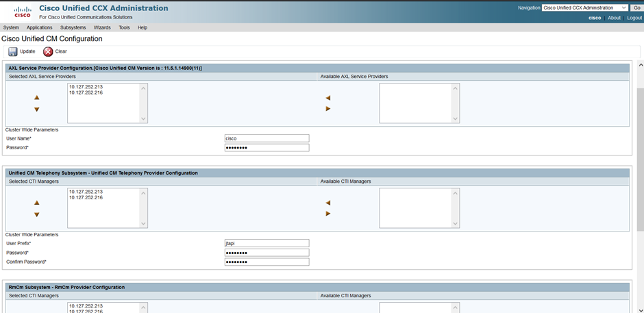
Task: Click the empty Available AXL Service Providers listbox
Action: [x=419, y=103]
